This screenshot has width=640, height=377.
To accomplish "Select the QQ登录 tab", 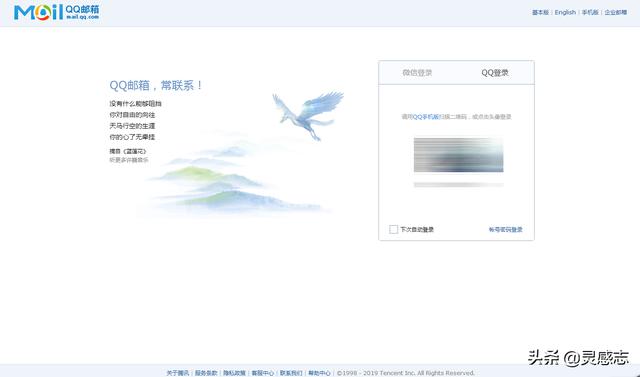I will 495,73.
